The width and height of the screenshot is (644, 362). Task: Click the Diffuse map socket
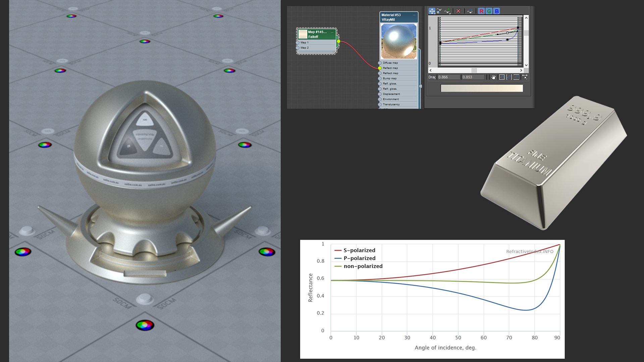380,63
